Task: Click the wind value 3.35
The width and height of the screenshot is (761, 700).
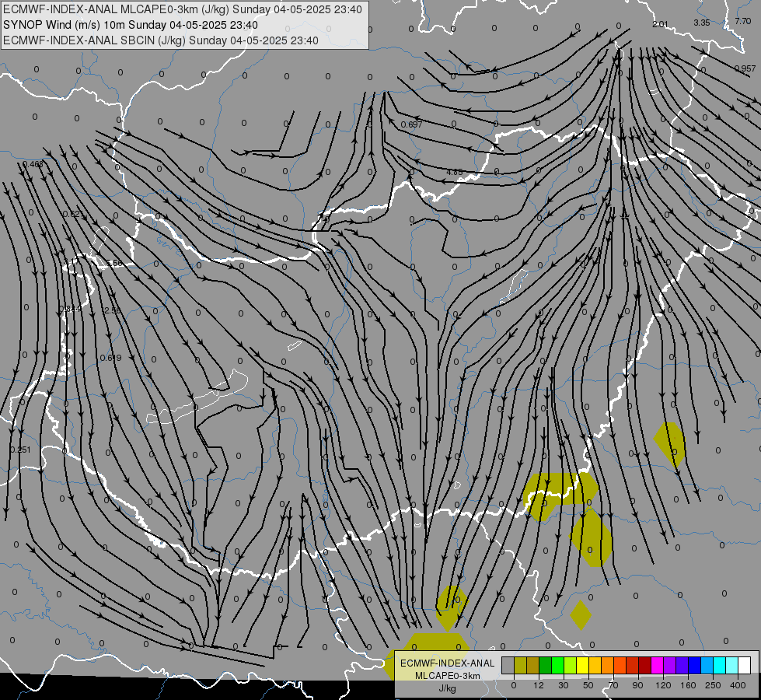Action: [x=702, y=23]
